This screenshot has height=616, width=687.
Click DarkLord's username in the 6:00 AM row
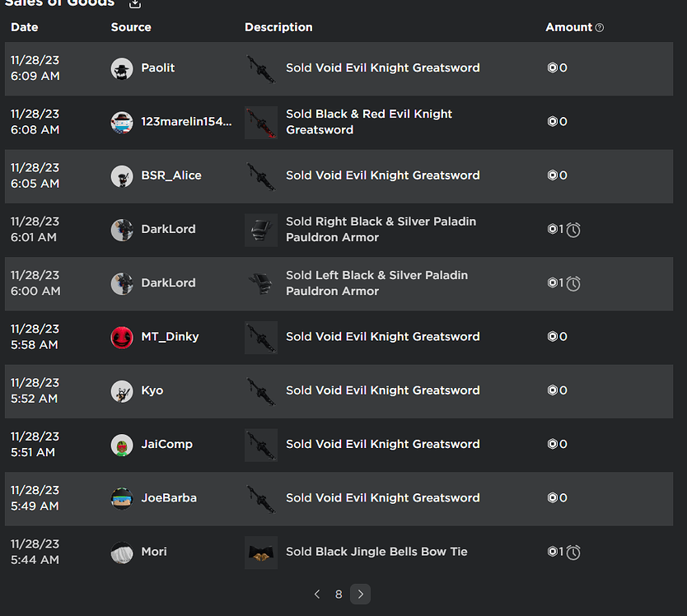click(168, 283)
